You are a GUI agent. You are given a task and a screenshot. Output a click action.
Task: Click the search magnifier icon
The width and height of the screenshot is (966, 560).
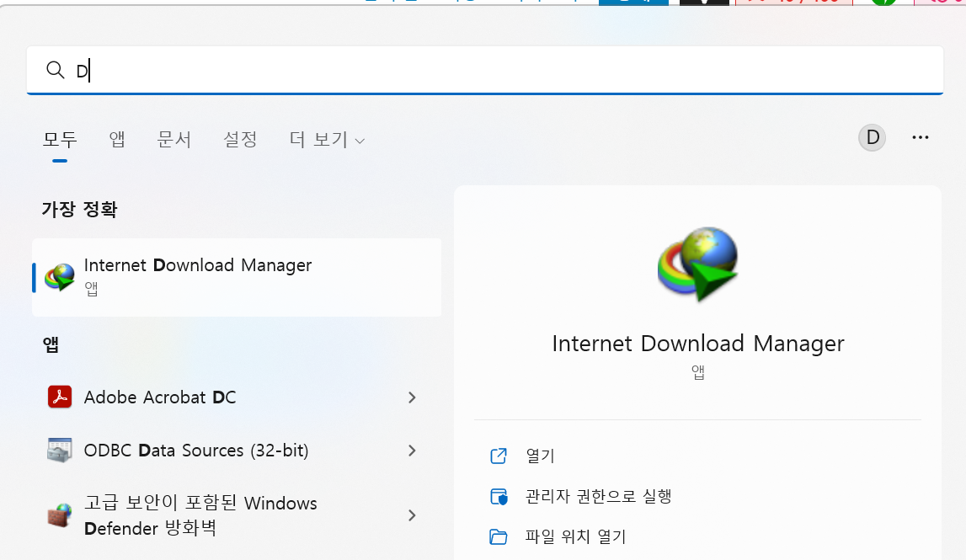pyautogui.click(x=56, y=70)
